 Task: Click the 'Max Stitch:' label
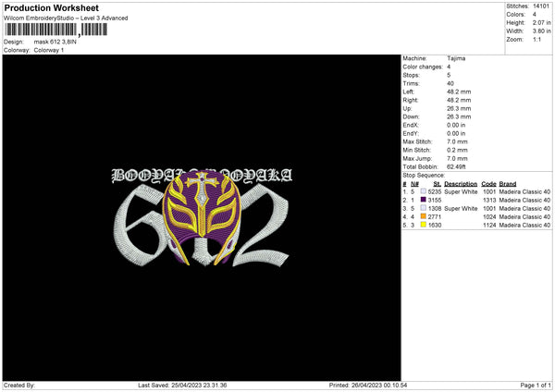(417, 141)
